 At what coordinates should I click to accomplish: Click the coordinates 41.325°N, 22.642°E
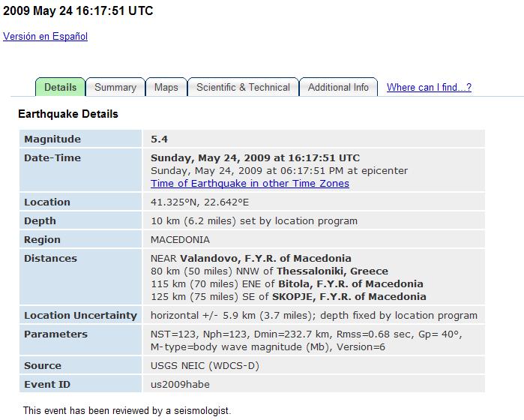click(x=200, y=202)
